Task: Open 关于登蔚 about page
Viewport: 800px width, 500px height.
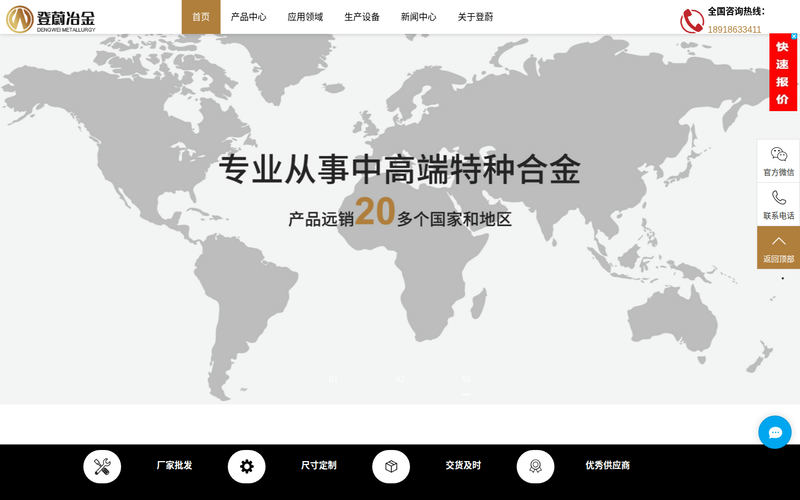Action: point(475,17)
